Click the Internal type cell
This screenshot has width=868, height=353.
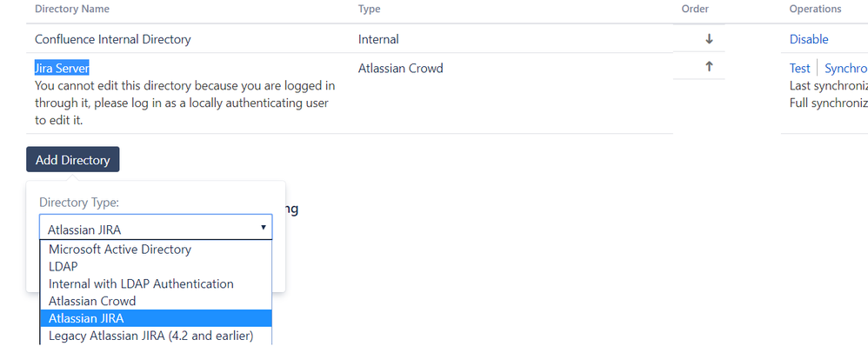click(378, 39)
